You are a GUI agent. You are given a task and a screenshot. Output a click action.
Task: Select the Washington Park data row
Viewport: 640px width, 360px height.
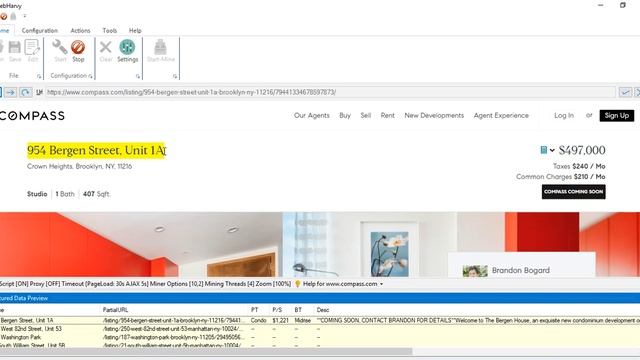click(x=320, y=337)
